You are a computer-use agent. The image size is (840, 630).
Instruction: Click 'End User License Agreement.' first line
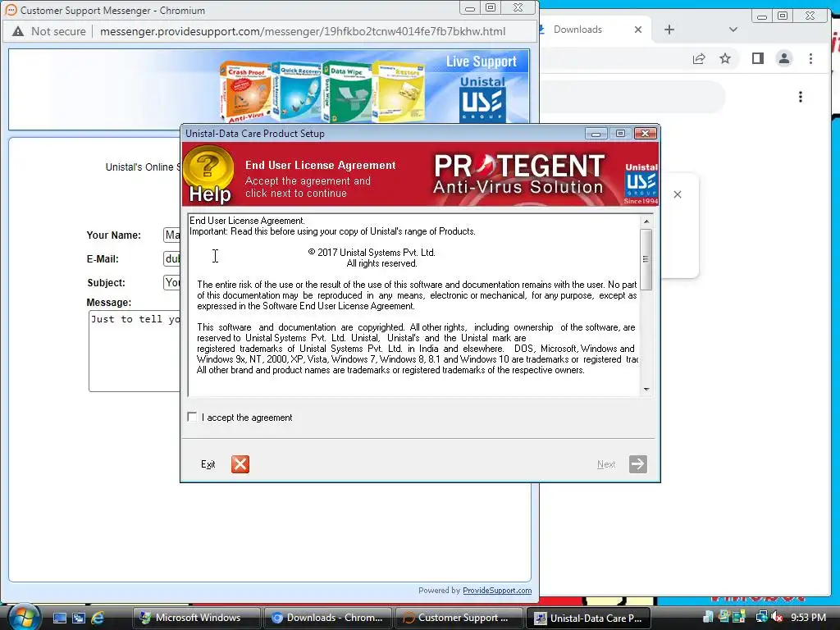coord(247,220)
